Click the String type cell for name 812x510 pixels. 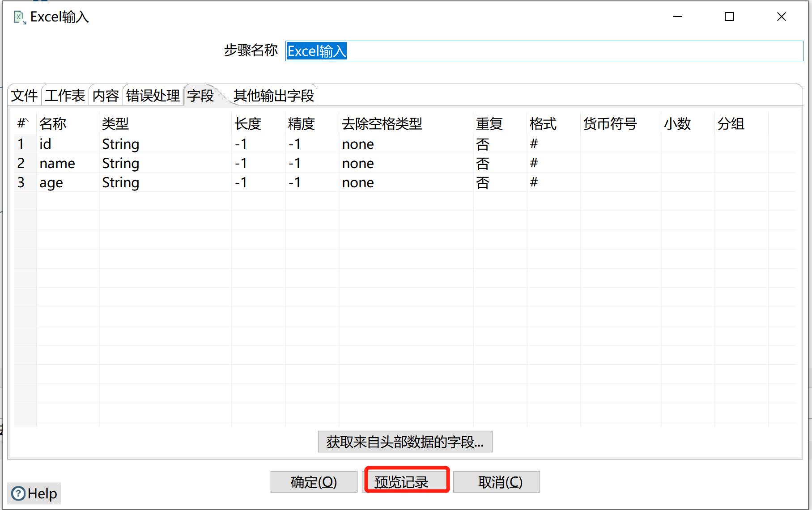point(165,163)
